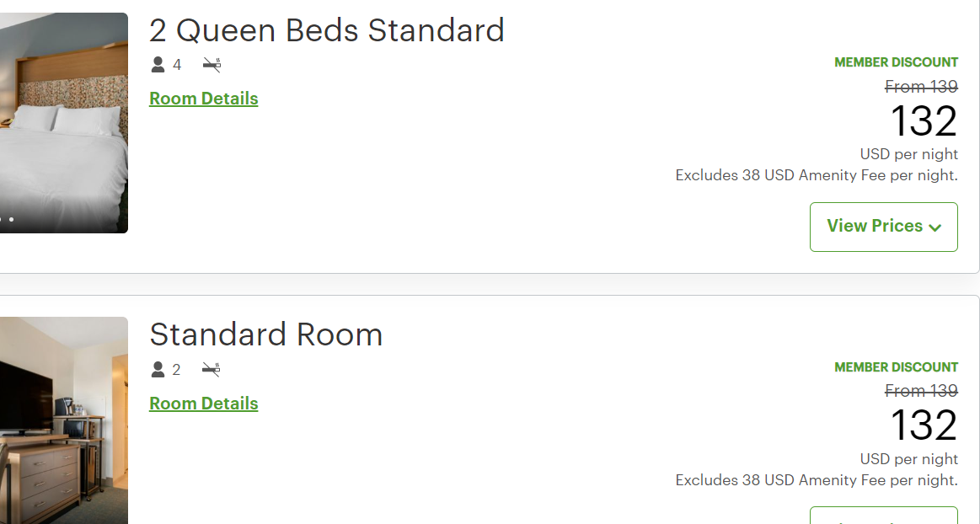Click the View Prices button for 2 Queen Beds
The height and width of the screenshot is (524, 980).
883,226
